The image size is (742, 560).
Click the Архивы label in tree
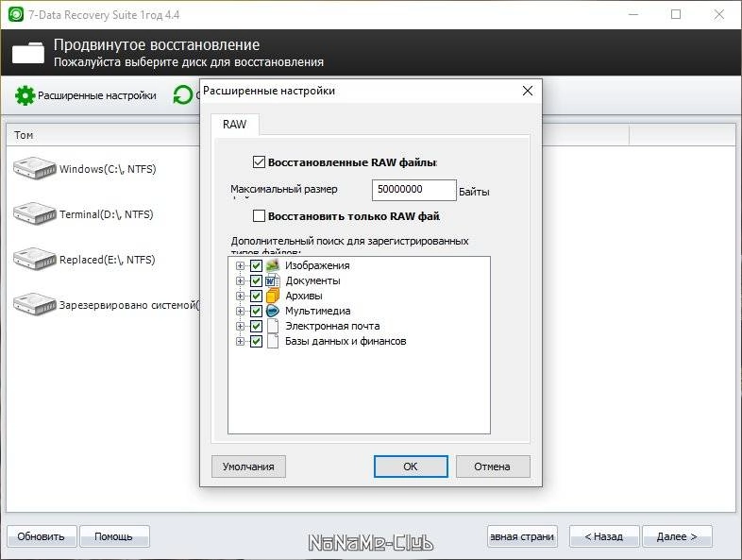pyautogui.click(x=304, y=296)
